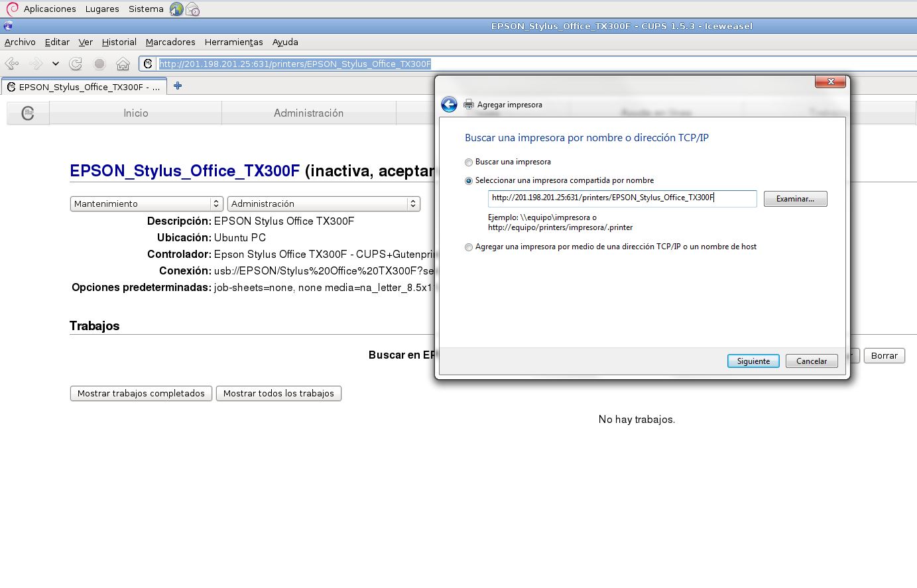The image size is (917, 588).
Task: Select the 'Buscar una impresora' radio option
Action: [469, 162]
